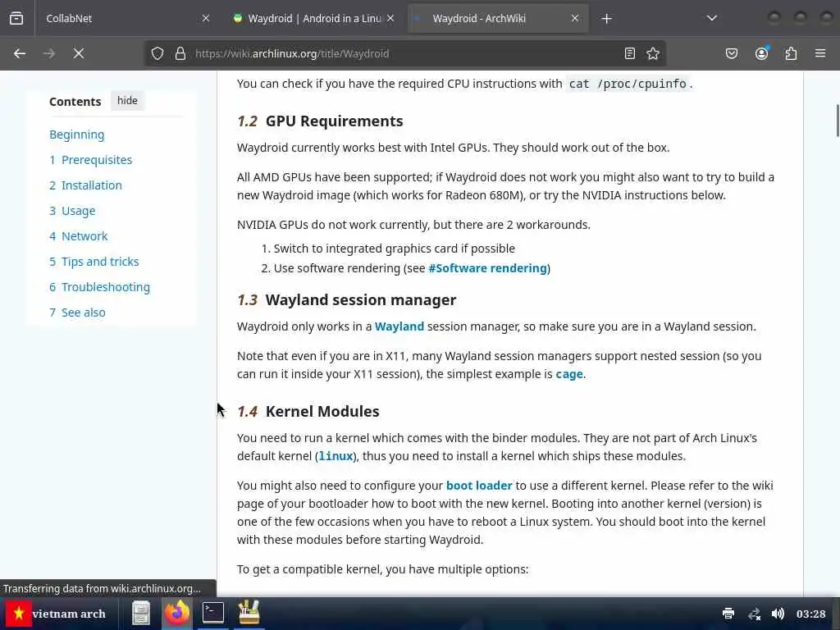The width and height of the screenshot is (840, 630).
Task: Hide the Contents sidebar
Action: click(x=127, y=101)
